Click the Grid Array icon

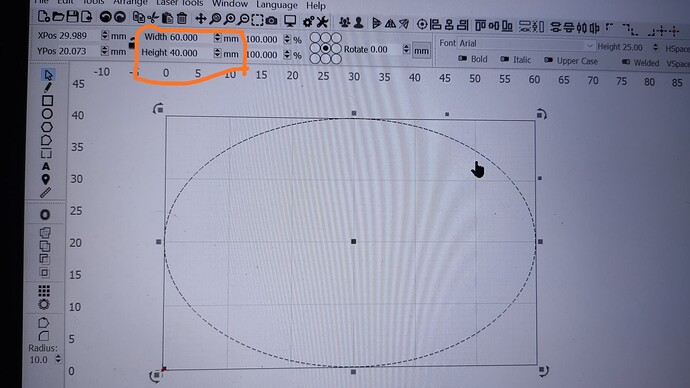click(44, 291)
